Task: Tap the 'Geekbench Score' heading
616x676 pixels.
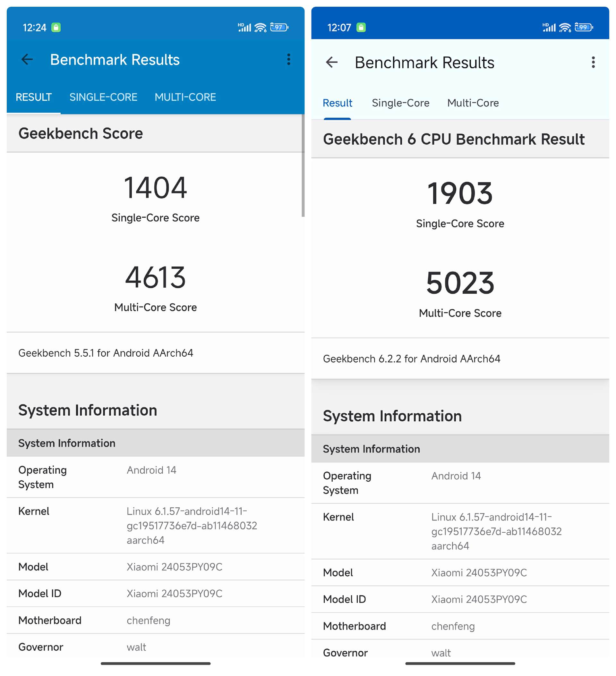Action: coord(81,133)
